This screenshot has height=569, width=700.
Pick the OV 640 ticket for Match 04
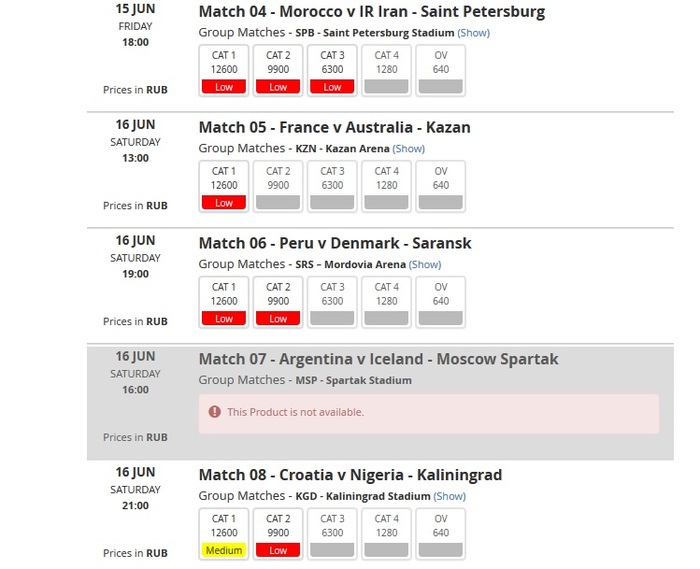point(441,71)
